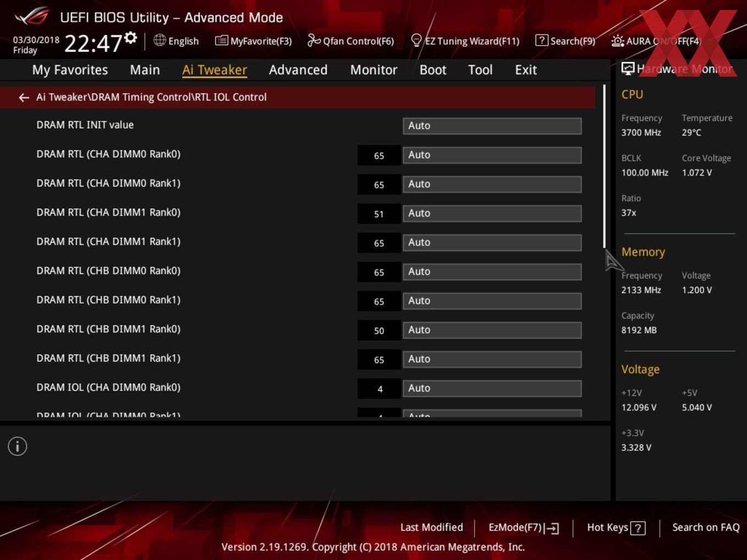Viewport: 747px width, 560px height.
Task: Click the Qfan Control fan icon
Action: [314, 40]
